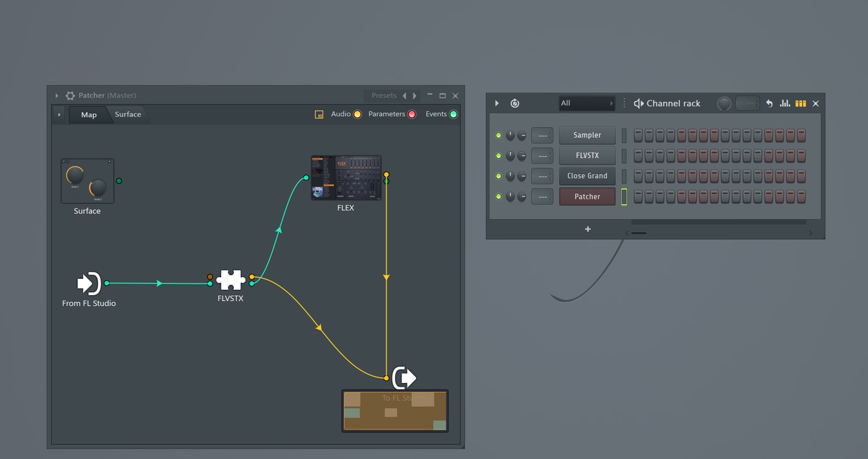Open the Patcher channel mixer track selector
Image resolution: width=868 pixels, height=459 pixels.
click(x=542, y=197)
